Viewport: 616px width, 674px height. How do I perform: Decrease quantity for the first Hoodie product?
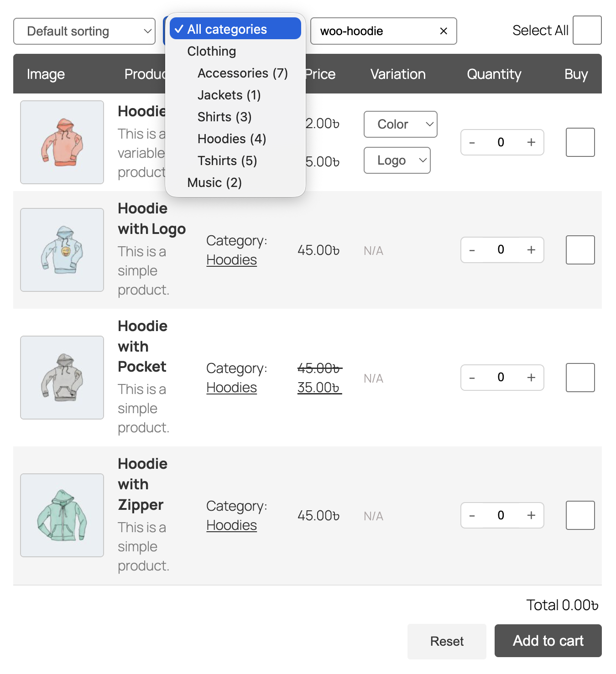472,142
